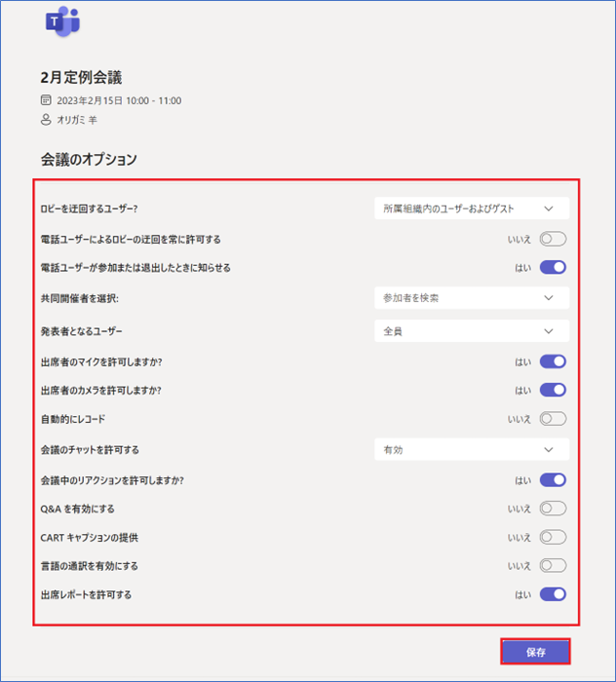Click the 保存 button
The height and width of the screenshot is (682, 616).
tap(535, 652)
